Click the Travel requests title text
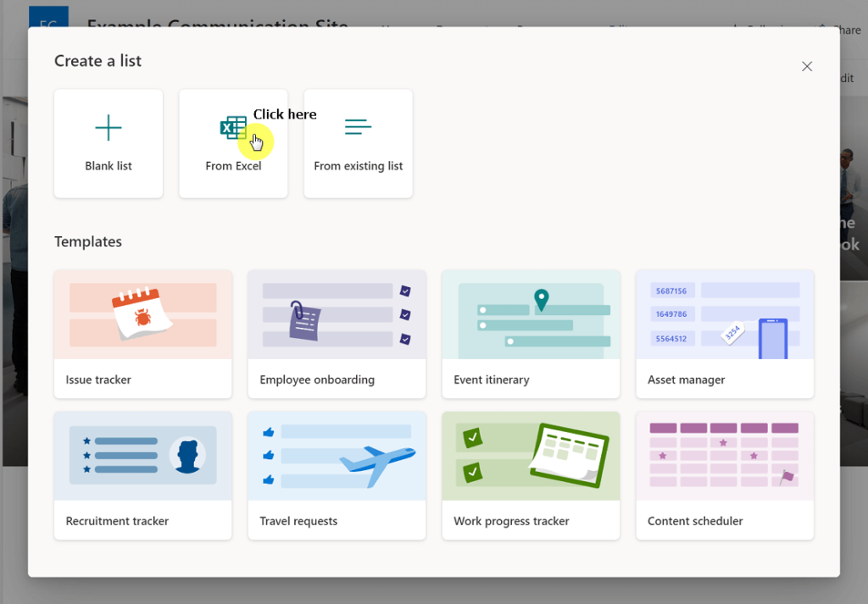 click(298, 521)
